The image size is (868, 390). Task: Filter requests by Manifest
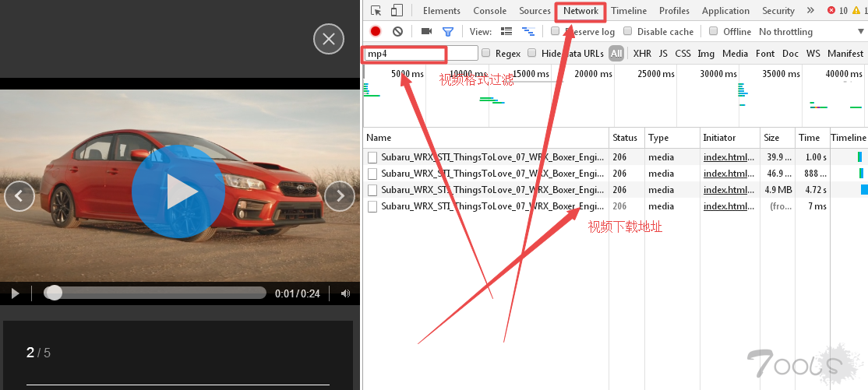tap(845, 53)
